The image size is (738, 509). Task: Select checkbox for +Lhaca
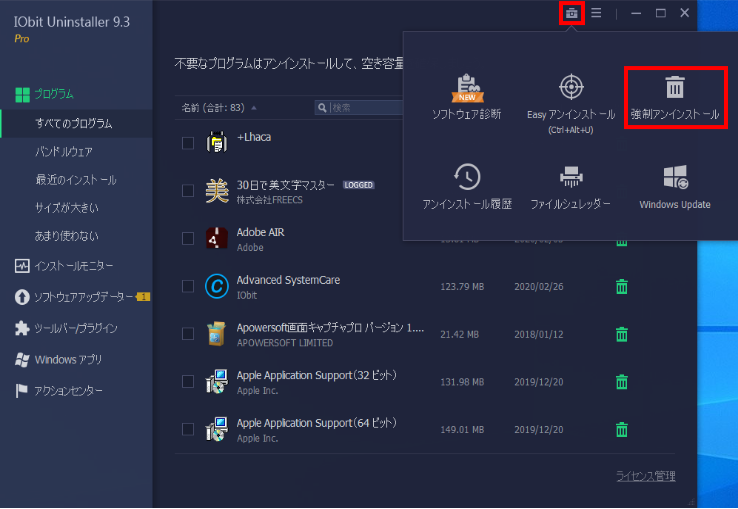point(188,143)
